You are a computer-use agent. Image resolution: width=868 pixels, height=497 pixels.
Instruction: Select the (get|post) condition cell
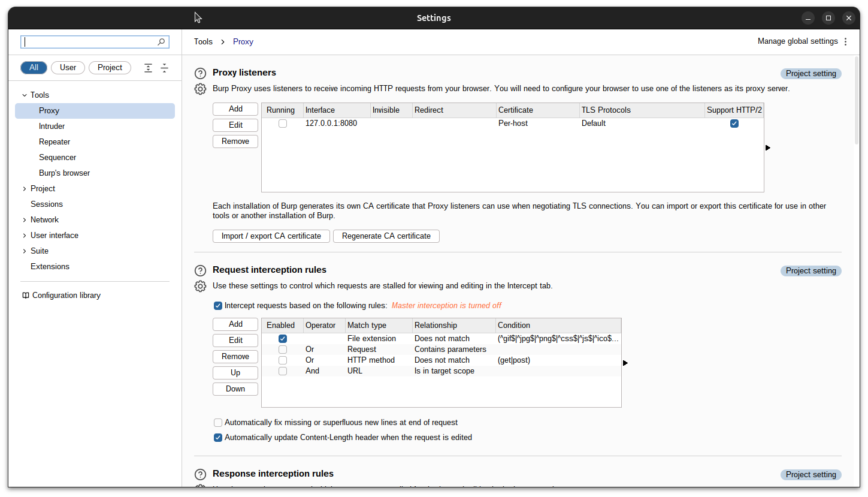point(558,360)
